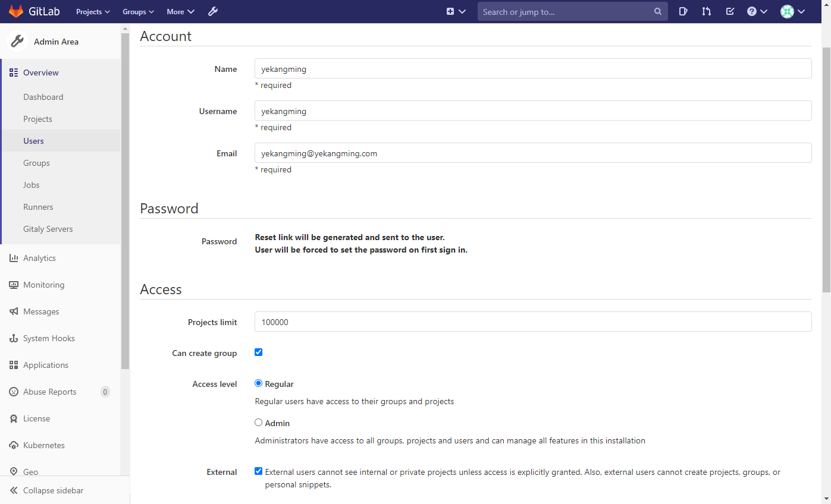Screen dimensions: 831x504
Task: Open the Admin Area wrench icon
Action: [212, 11]
